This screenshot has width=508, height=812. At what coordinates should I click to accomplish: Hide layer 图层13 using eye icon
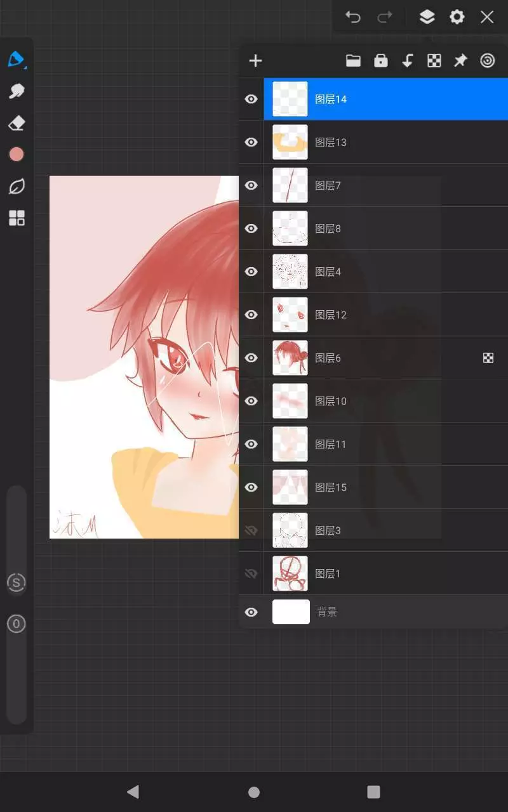[x=251, y=142]
